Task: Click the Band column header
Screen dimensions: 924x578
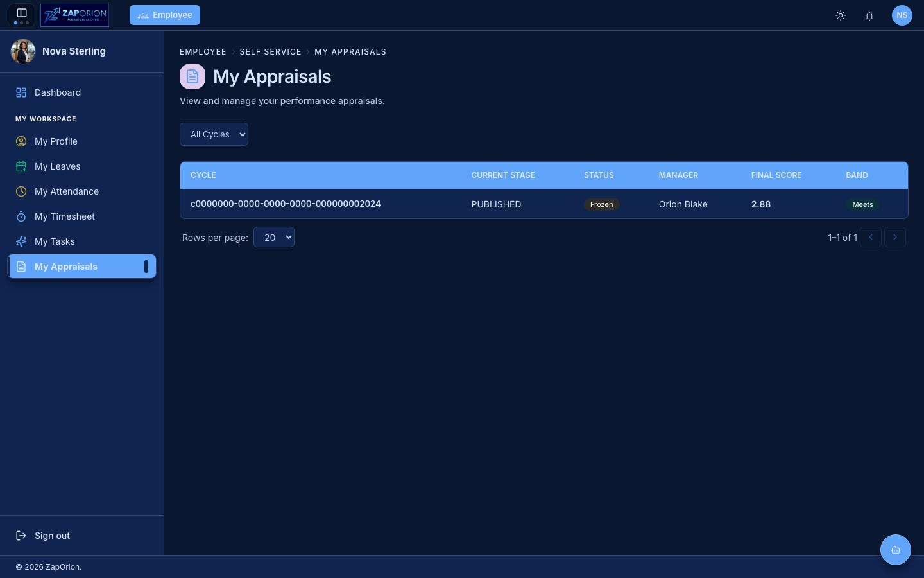Action: coord(857,175)
